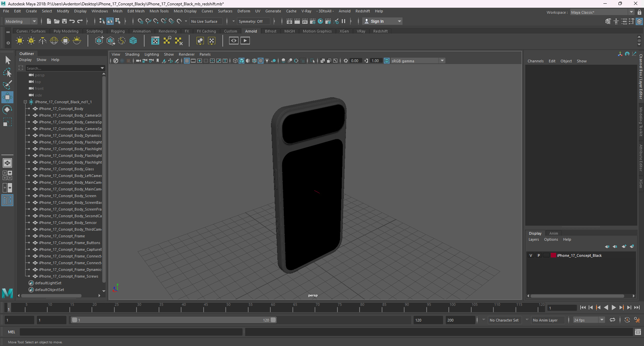The image size is (644, 346).
Task: Select the Move tool in the toolbox
Action: (x=7, y=97)
